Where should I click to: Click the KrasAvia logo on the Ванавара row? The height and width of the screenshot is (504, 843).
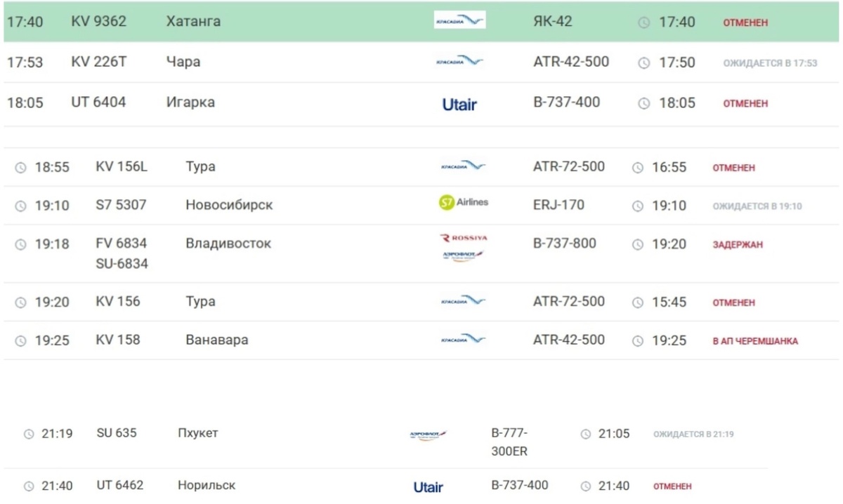(x=463, y=340)
